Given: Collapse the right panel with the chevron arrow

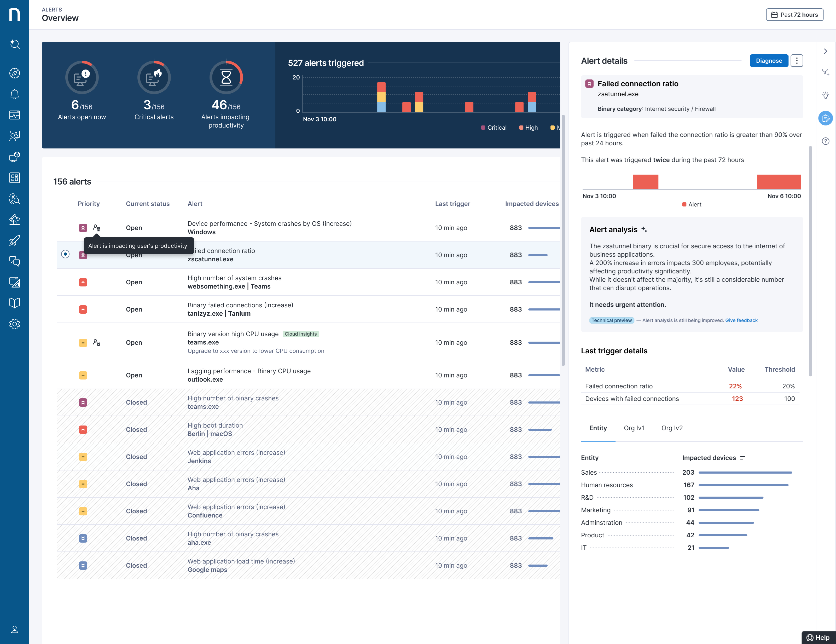Looking at the screenshot, I should coord(825,51).
